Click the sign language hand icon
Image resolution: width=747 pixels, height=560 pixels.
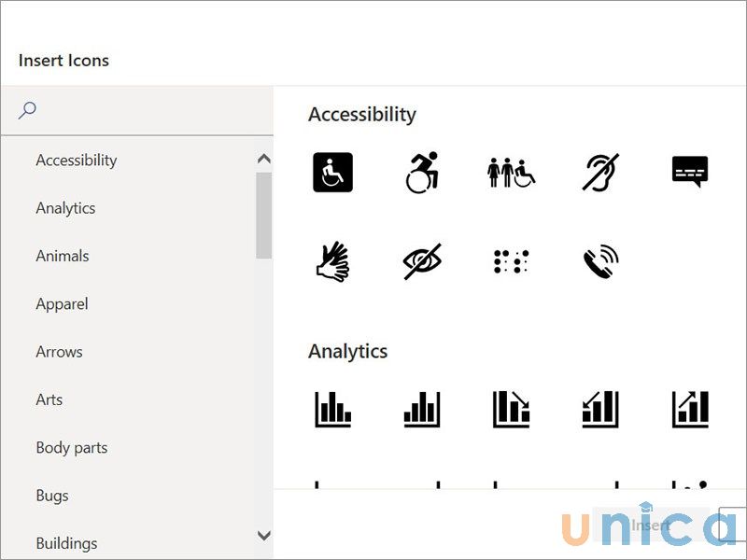pyautogui.click(x=332, y=262)
